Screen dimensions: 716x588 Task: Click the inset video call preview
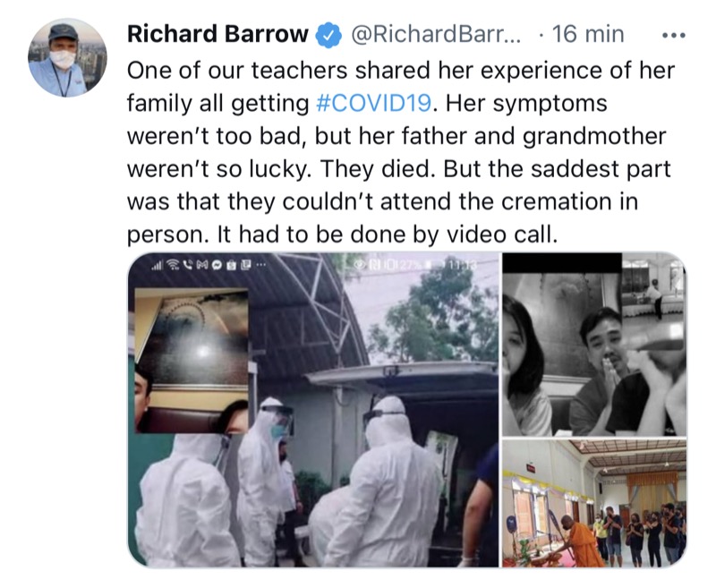[x=192, y=361]
